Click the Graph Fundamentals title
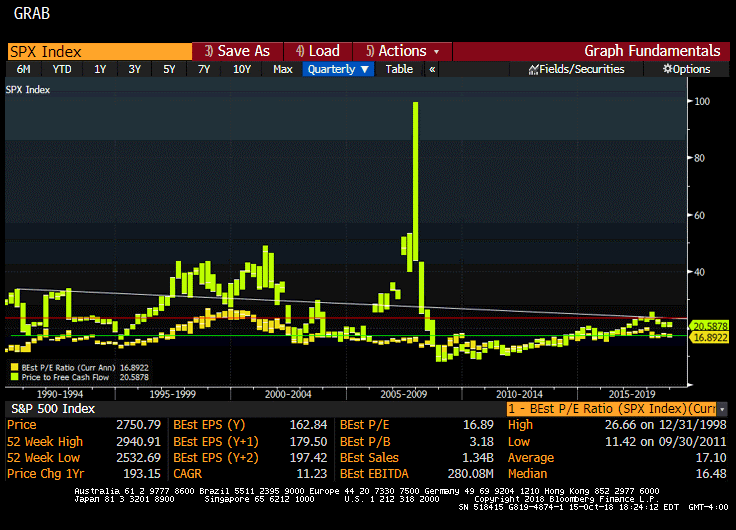This screenshot has width=736, height=530. (x=652, y=51)
